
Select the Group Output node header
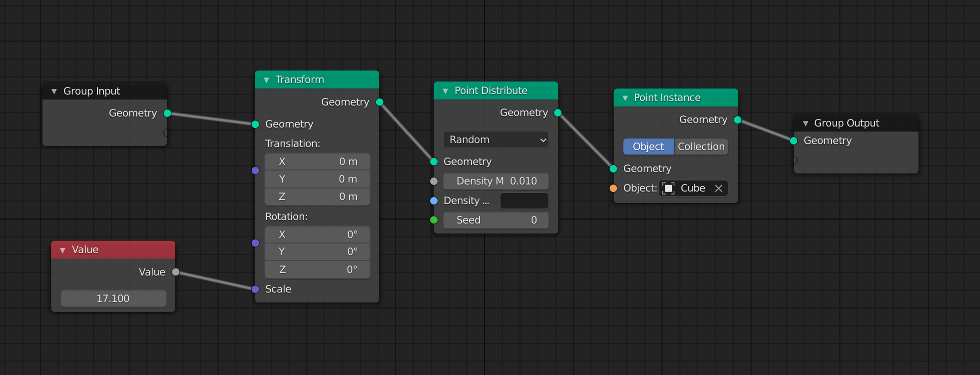pyautogui.click(x=856, y=123)
